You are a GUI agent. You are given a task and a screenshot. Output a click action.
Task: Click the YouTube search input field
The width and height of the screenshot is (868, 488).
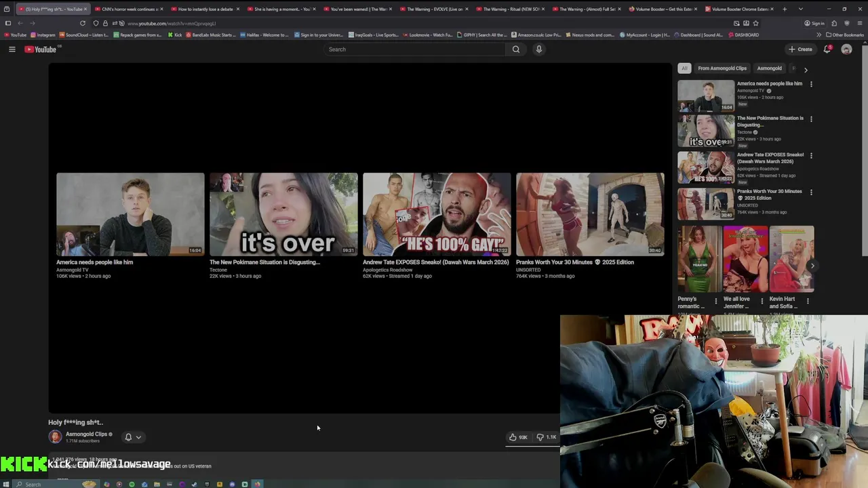tap(414, 49)
